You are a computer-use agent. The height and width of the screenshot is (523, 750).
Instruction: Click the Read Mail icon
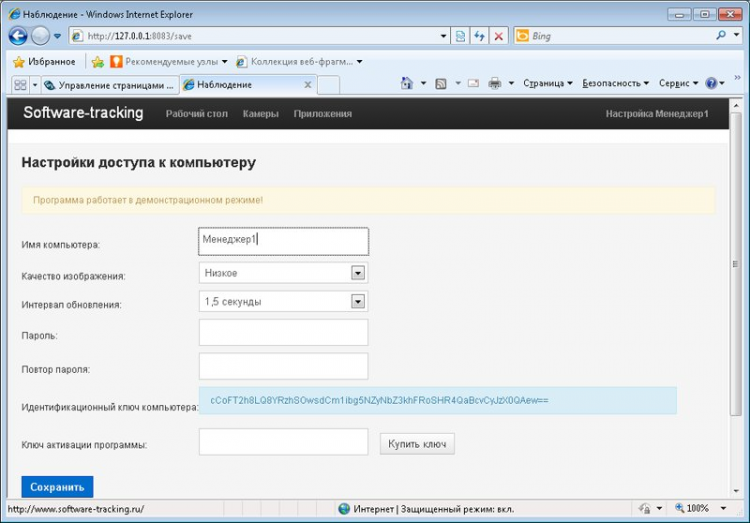pyautogui.click(x=474, y=83)
